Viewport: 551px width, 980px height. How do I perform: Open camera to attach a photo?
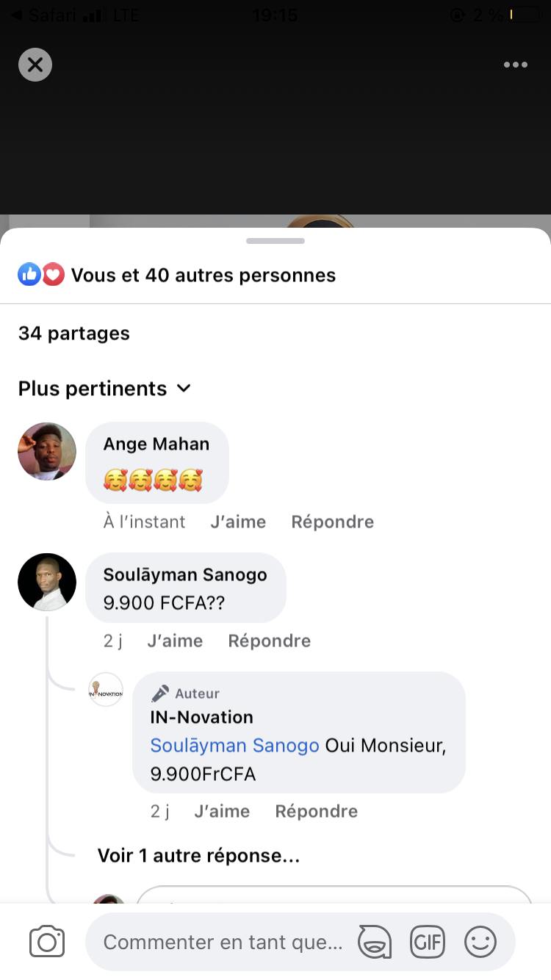click(47, 942)
